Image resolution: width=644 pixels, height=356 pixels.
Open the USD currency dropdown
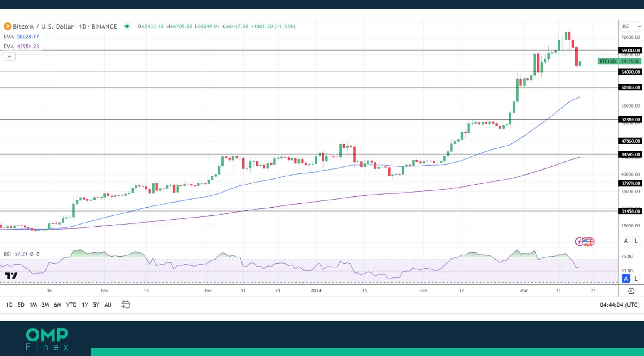(x=631, y=26)
